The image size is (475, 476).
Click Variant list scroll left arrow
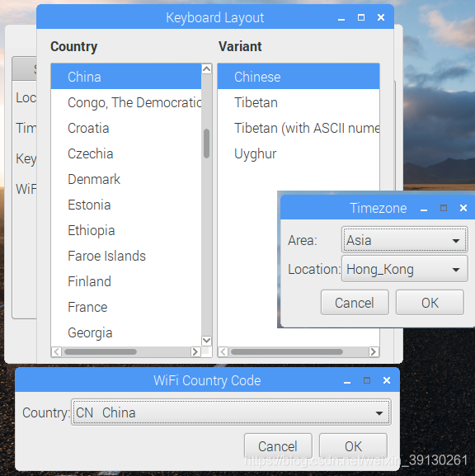[x=223, y=351]
